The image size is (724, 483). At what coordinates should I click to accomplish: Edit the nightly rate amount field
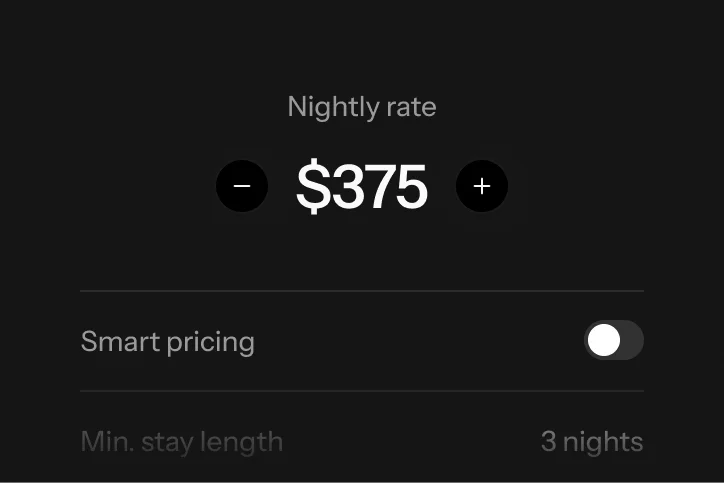pyautogui.click(x=362, y=187)
